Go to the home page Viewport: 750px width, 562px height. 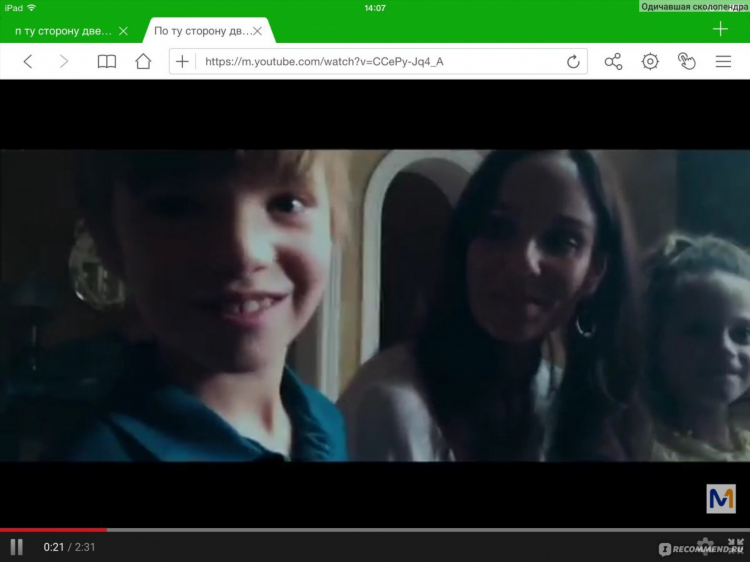pos(143,61)
